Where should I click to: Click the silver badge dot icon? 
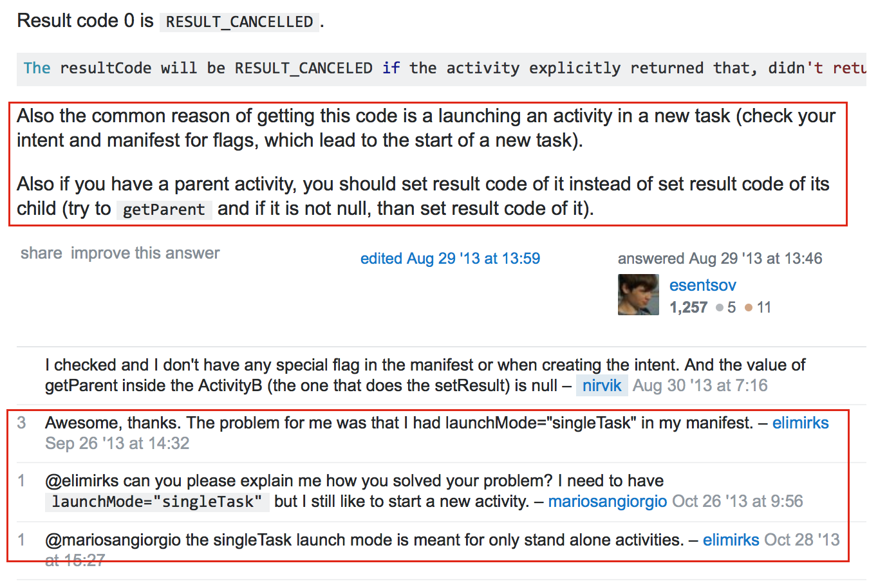point(719,308)
